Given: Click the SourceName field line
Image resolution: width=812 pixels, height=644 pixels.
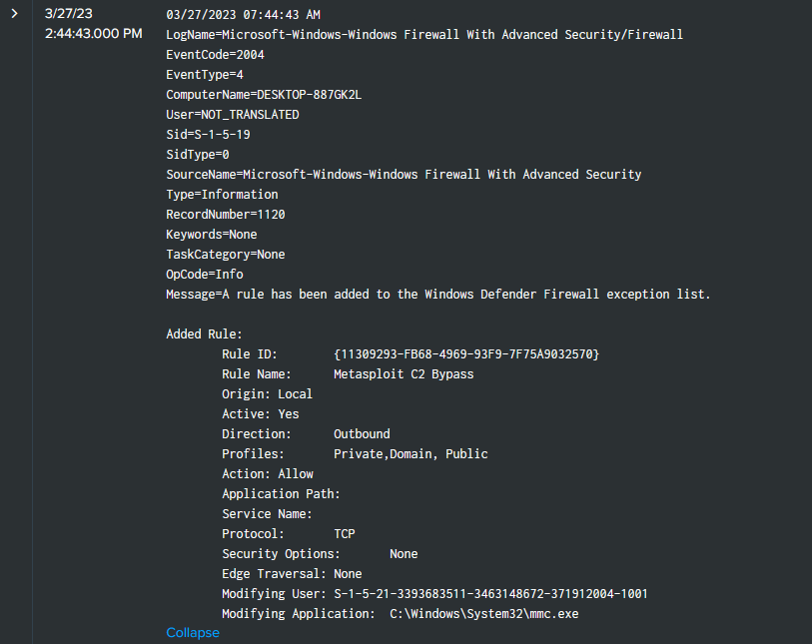Looking at the screenshot, I should [404, 175].
